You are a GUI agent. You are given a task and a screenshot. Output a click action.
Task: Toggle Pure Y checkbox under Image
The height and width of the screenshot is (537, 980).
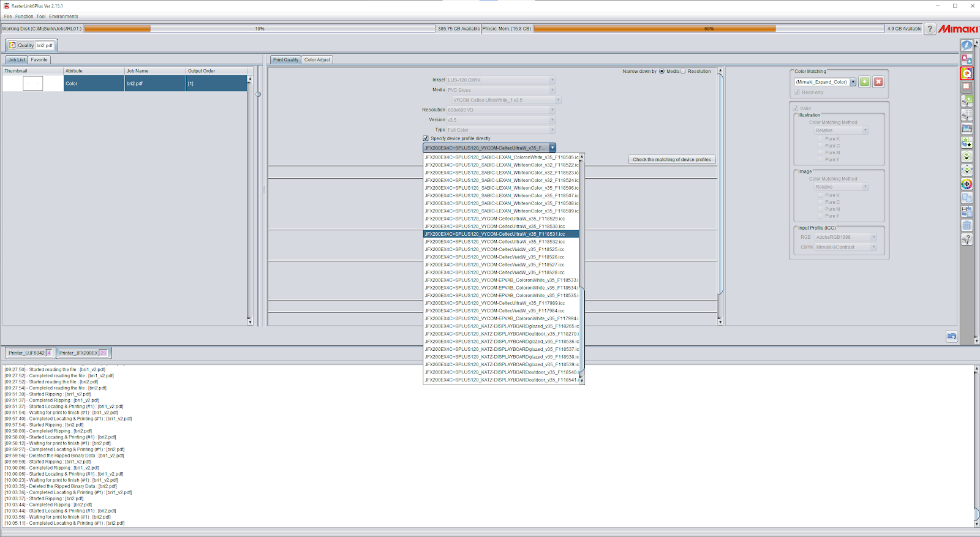[x=820, y=216]
